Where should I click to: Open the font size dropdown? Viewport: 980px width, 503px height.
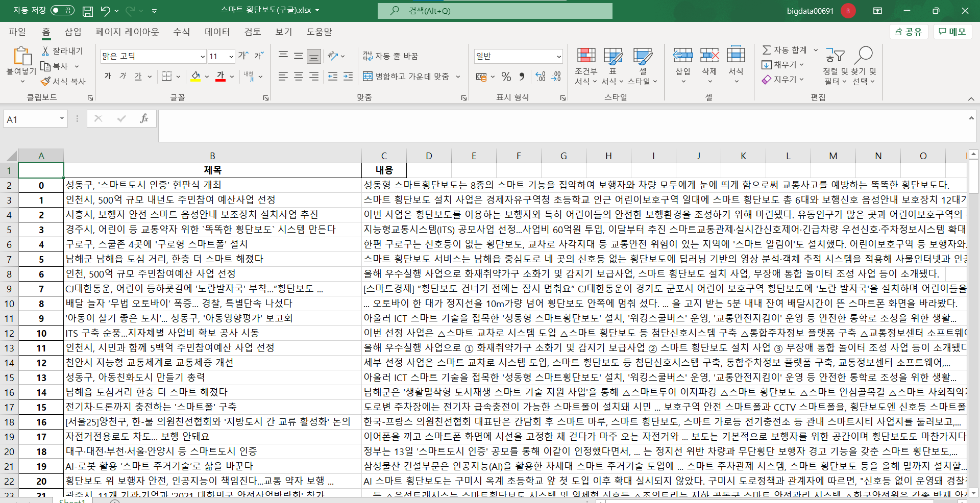[231, 57]
